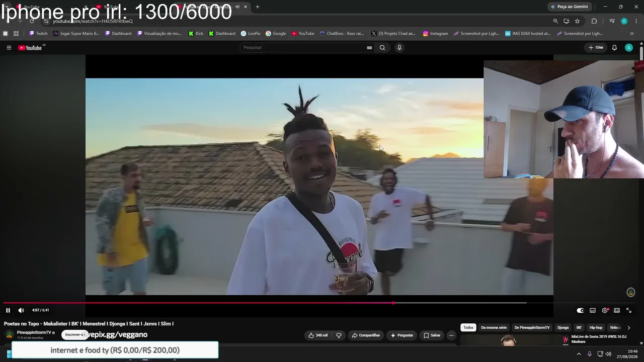
Task: Click the taskbar microphone icon
Action: coord(590,354)
